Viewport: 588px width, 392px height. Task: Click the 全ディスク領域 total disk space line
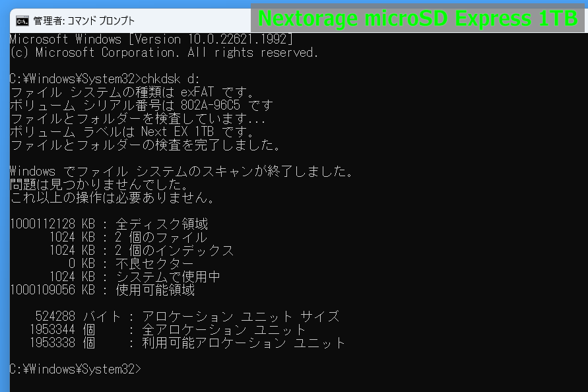point(109,224)
